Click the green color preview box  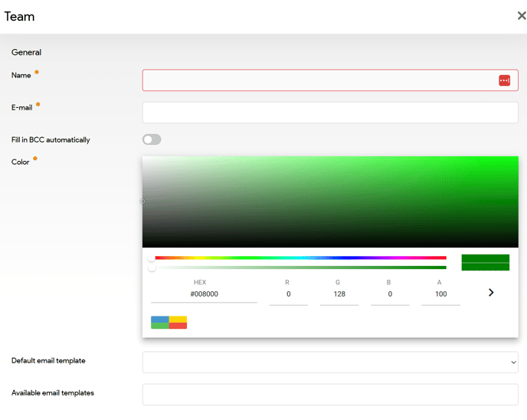click(485, 263)
